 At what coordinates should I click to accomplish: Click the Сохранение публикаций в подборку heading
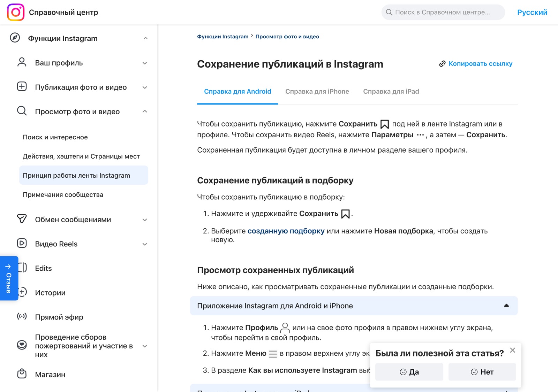click(275, 180)
